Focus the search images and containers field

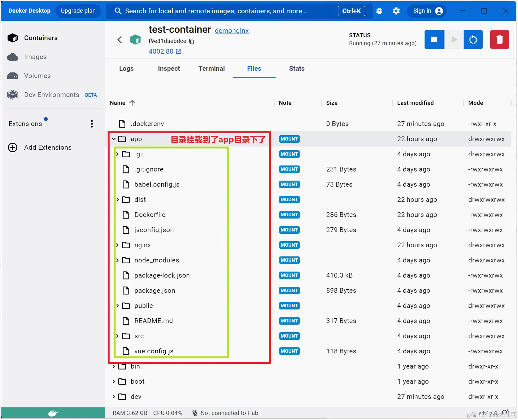click(239, 11)
